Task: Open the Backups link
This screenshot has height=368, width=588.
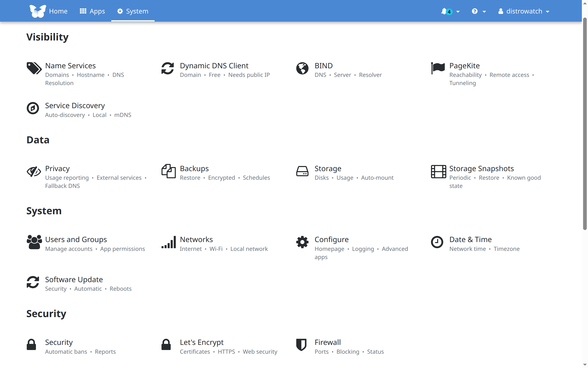Action: pyautogui.click(x=194, y=168)
